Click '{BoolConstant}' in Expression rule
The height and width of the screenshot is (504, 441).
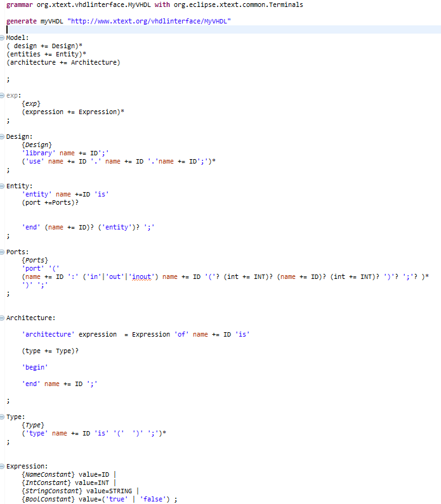click(x=48, y=499)
